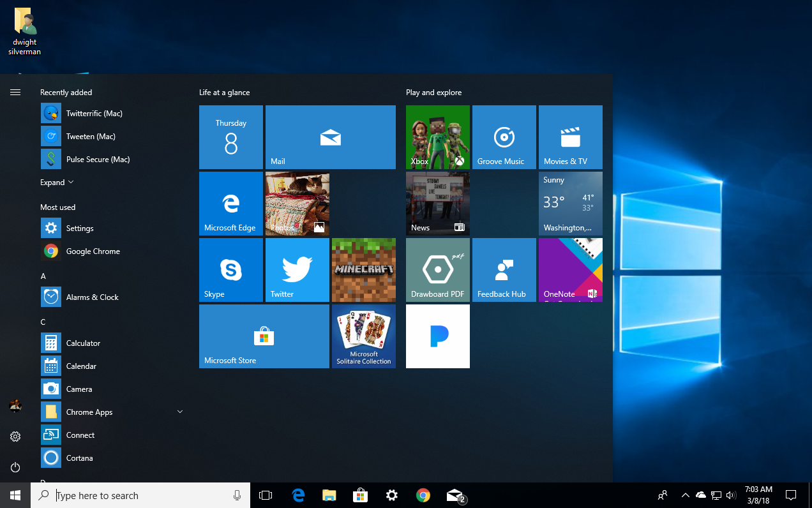Open the Sunny Washington weather tile
The height and width of the screenshot is (508, 812).
[x=571, y=204]
